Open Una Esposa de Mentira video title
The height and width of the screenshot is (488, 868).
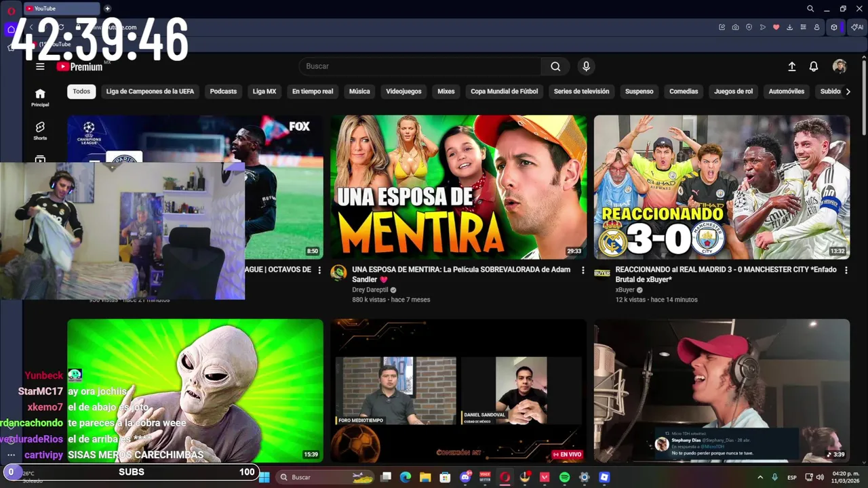(x=461, y=274)
